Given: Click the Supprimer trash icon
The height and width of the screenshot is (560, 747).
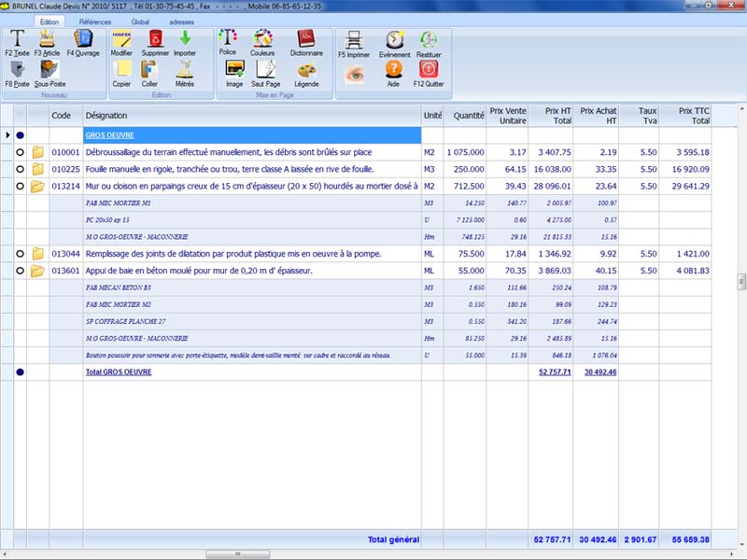Looking at the screenshot, I should click(155, 39).
